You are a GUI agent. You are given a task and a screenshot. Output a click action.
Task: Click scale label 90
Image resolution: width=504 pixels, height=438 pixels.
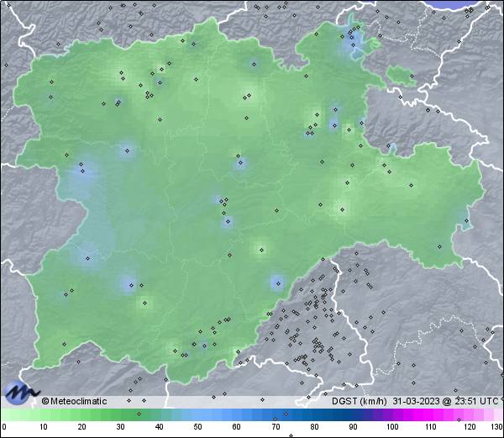(x=353, y=427)
